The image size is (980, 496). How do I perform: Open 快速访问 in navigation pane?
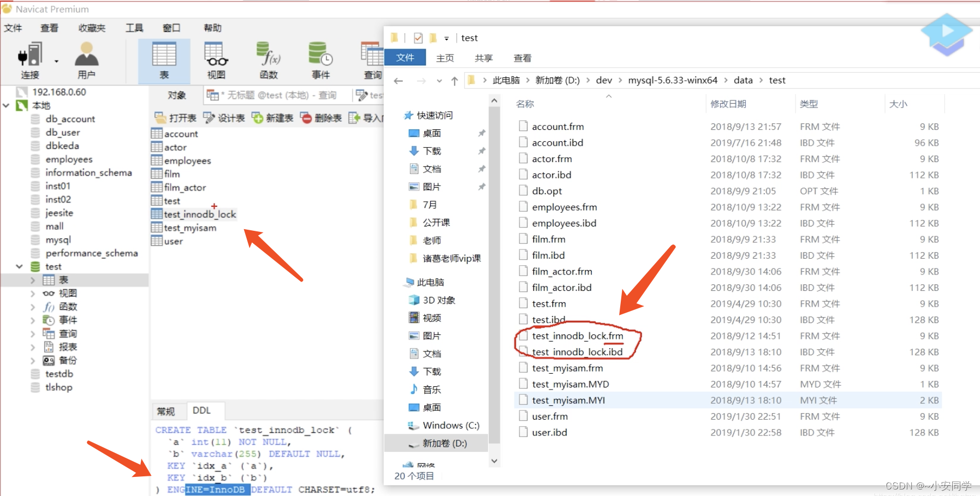(435, 115)
